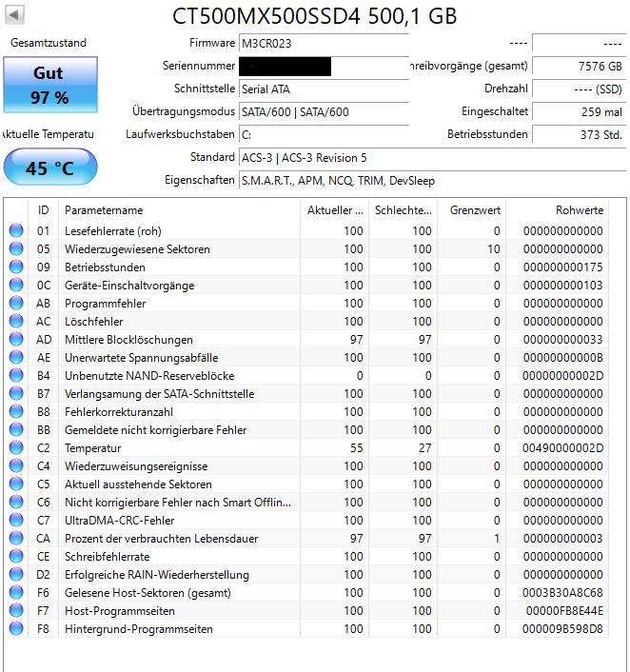Click status icon for Schreibfehlerrate row

(x=16, y=556)
